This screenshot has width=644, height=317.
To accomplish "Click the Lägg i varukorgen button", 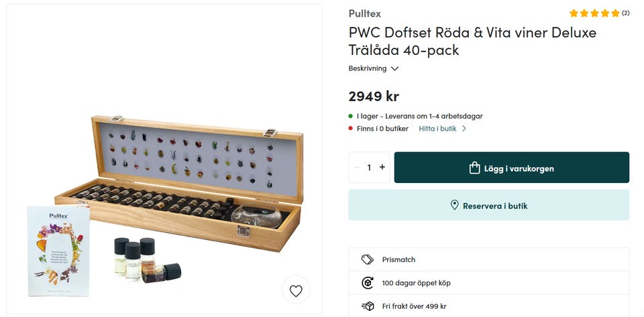I will 511,168.
